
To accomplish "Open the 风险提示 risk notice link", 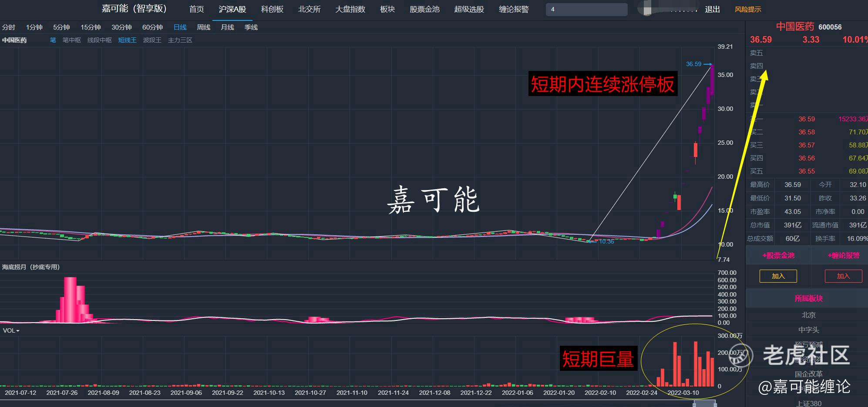I will (x=748, y=9).
